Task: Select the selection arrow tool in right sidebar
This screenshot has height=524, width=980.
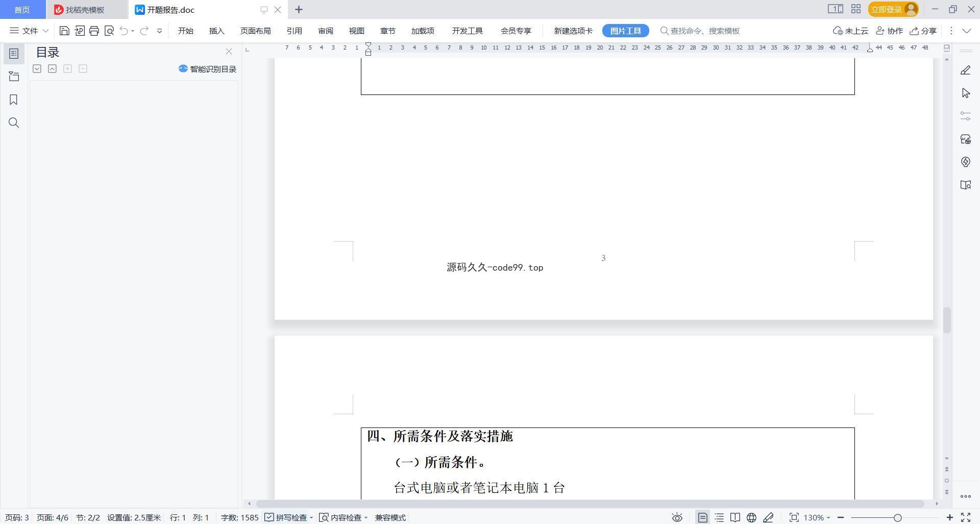Action: 966,93
